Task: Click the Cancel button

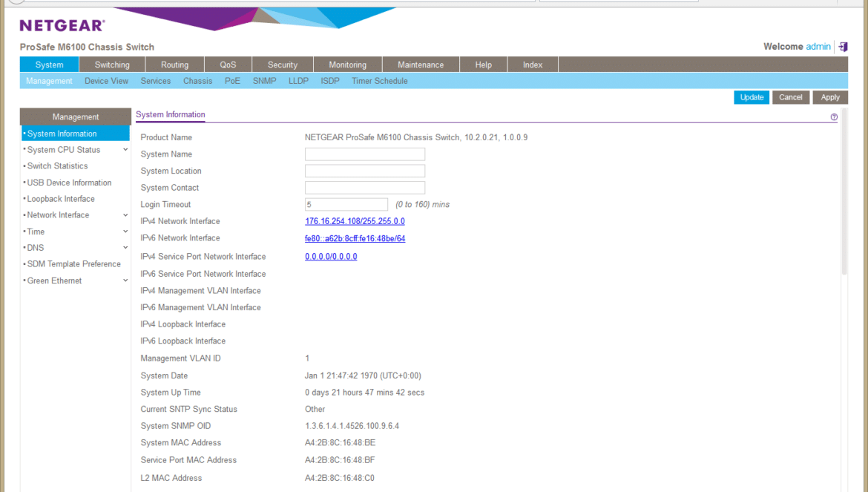Action: 791,97
